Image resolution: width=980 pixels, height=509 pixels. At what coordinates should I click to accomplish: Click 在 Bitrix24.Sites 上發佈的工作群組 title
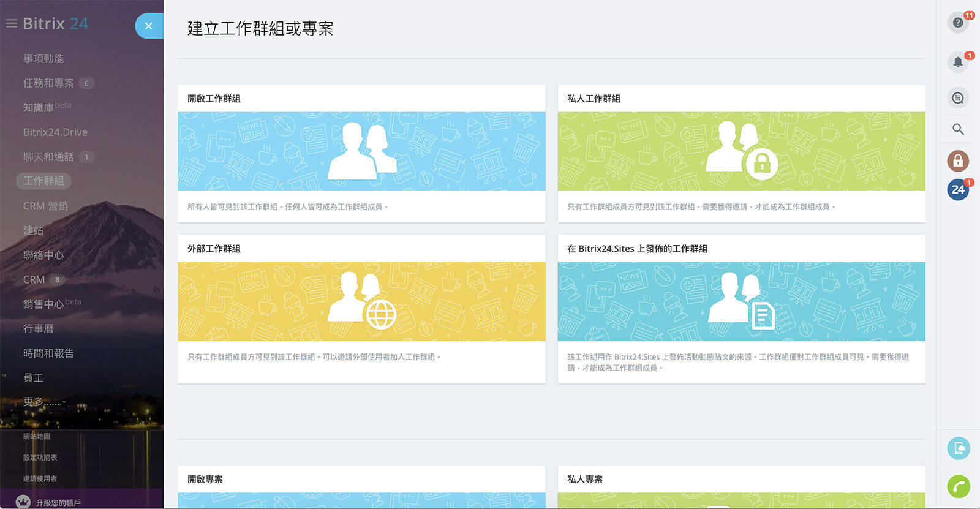point(637,249)
